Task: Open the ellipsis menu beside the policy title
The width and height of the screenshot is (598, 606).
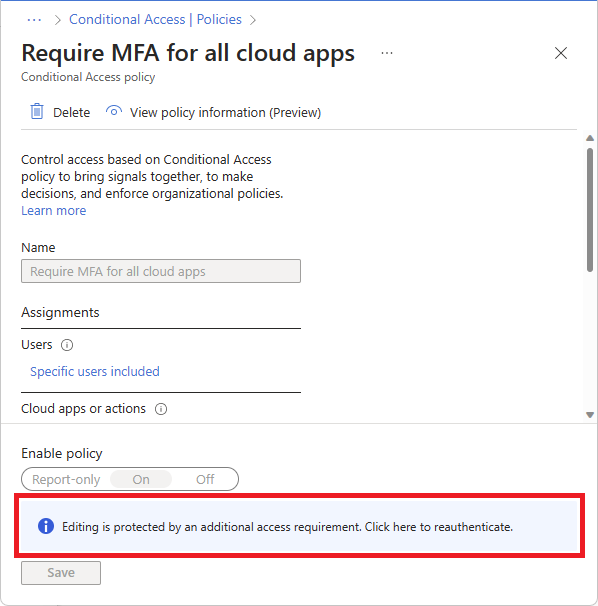Action: [x=387, y=53]
